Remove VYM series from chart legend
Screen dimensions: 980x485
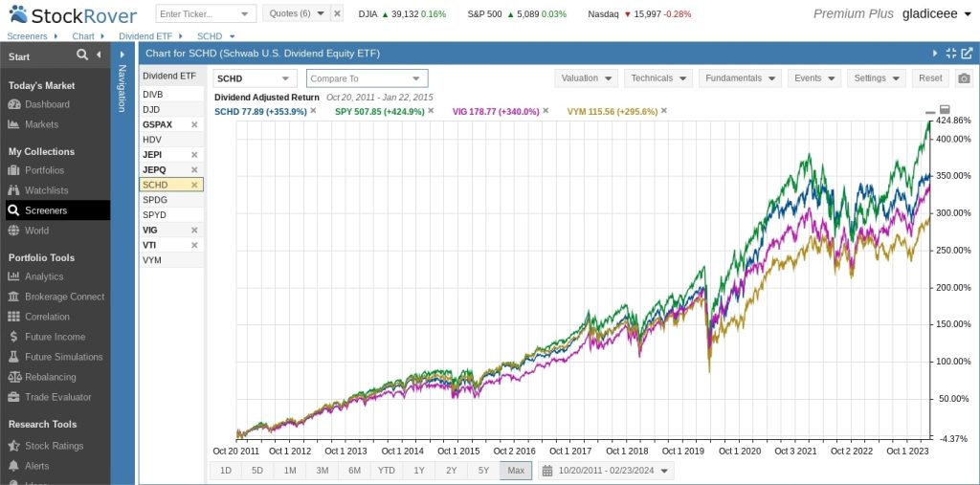[663, 111]
